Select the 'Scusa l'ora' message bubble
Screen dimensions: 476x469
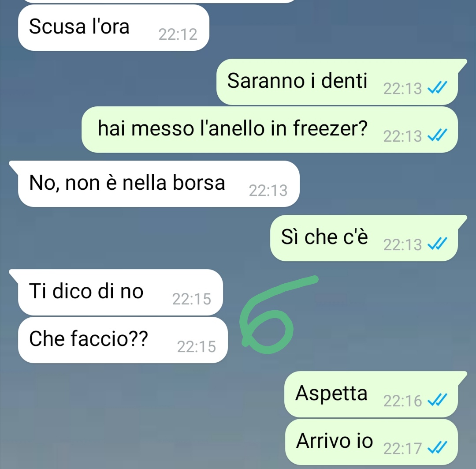[114, 28]
